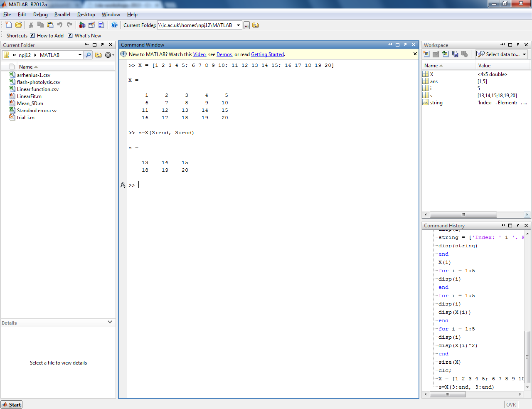This screenshot has height=409, width=532.
Task: Save workspace using the floppy disk icon
Action: click(455, 54)
